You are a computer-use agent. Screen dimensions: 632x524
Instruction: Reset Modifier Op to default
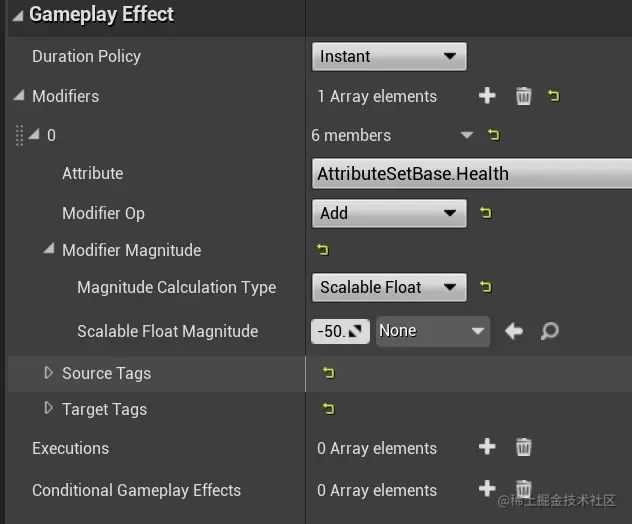[x=486, y=213]
